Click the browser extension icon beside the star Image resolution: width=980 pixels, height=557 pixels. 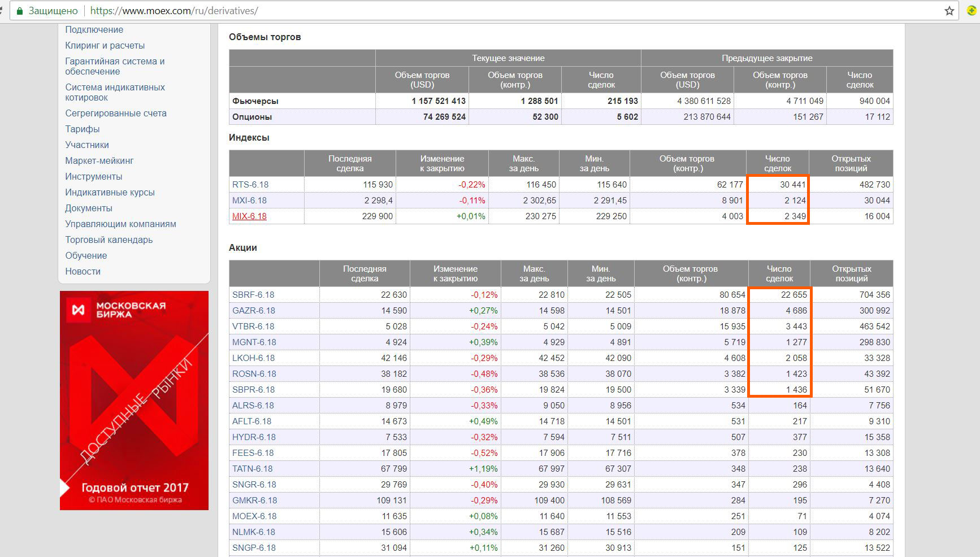972,11
